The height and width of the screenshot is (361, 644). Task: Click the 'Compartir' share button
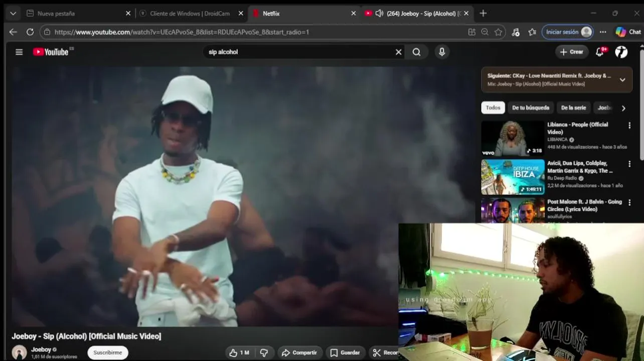pos(299,352)
